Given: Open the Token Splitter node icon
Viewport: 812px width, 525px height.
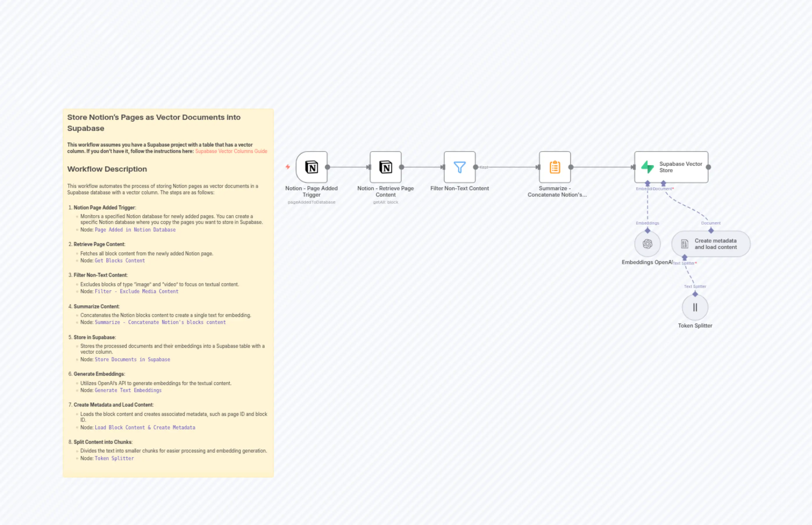Looking at the screenshot, I should (x=695, y=307).
